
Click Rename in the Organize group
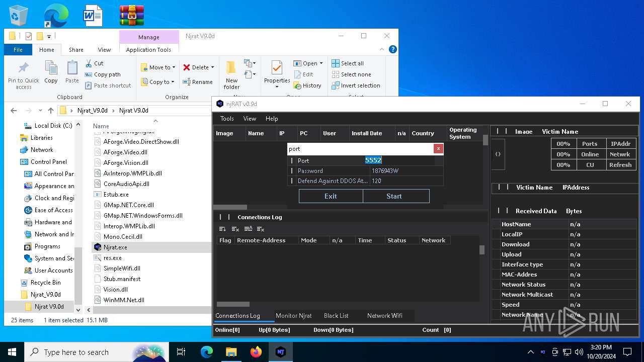pos(197,82)
